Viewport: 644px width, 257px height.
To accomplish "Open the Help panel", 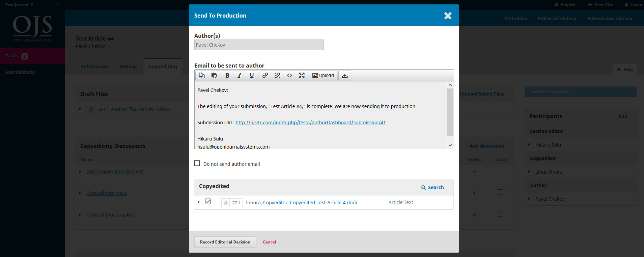I will tap(625, 70).
